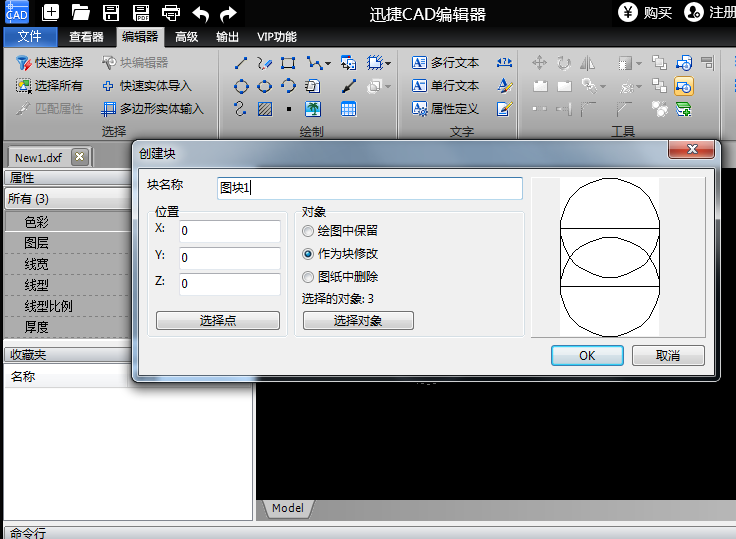This screenshot has width=736, height=539.
Task: Select the 图纸中删除 radio option
Action: [308, 277]
